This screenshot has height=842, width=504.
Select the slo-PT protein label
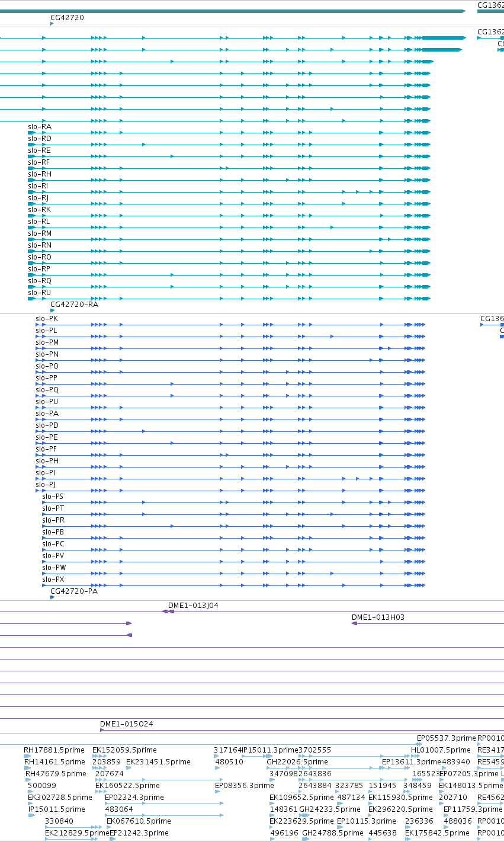53,508
